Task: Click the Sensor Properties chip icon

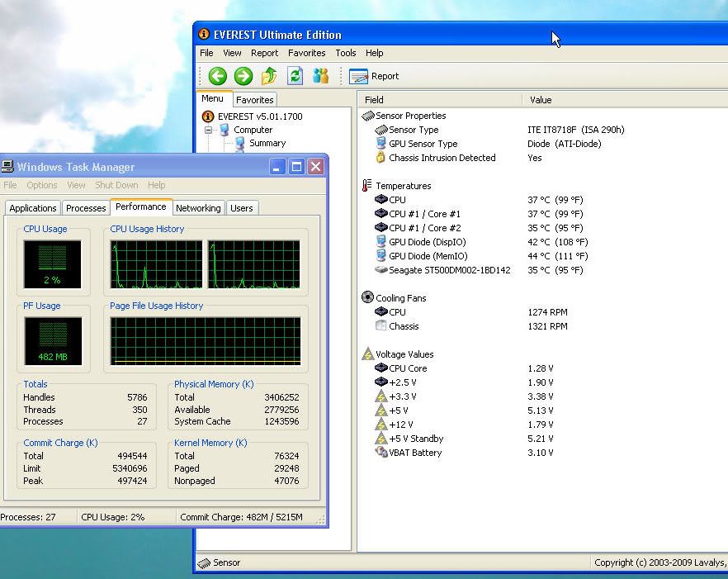Action: tap(368, 116)
